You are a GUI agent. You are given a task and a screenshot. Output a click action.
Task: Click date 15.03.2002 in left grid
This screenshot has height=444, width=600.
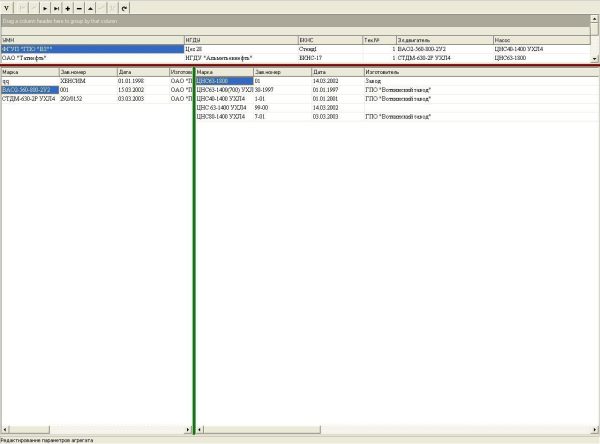coord(143,90)
